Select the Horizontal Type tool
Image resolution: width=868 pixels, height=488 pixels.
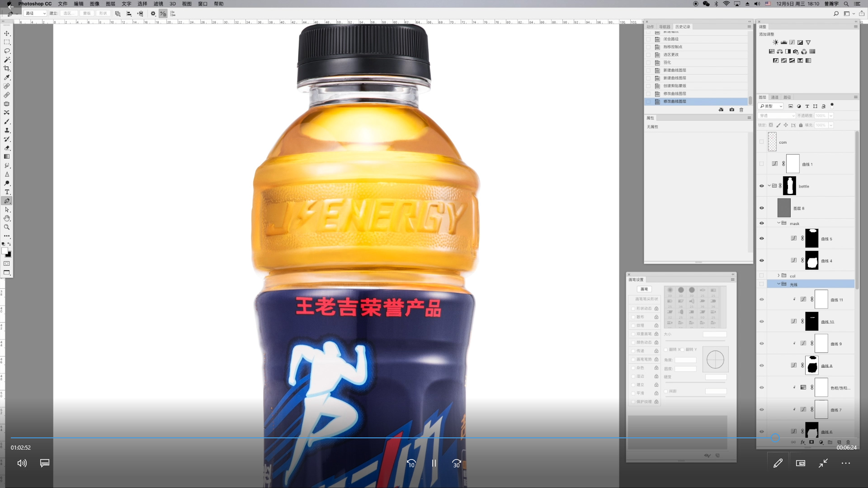pyautogui.click(x=7, y=192)
